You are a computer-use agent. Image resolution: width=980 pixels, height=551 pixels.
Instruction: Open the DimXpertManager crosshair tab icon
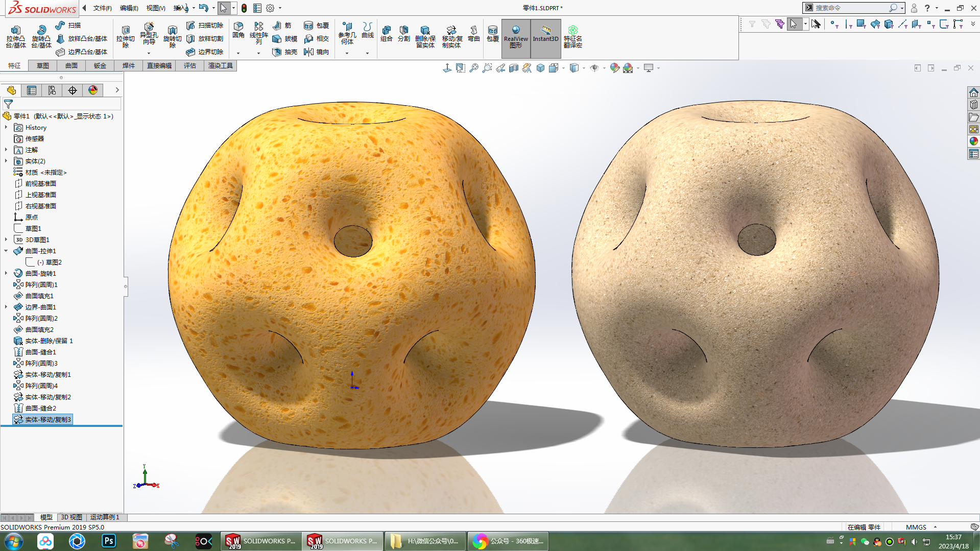point(73,90)
